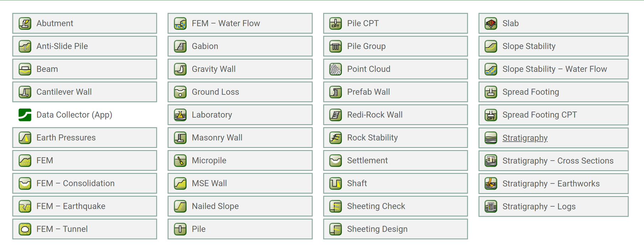Click the Point Cloud dotted icon
The height and width of the screenshot is (249, 644).
click(x=335, y=69)
